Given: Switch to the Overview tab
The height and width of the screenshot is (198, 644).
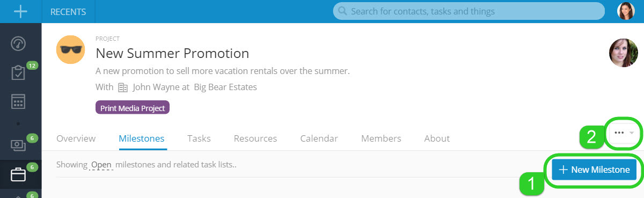Looking at the screenshot, I should tap(76, 138).
